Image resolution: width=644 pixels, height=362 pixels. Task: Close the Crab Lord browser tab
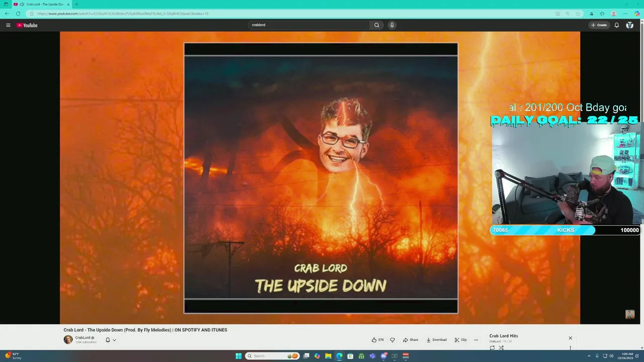coord(68,4)
